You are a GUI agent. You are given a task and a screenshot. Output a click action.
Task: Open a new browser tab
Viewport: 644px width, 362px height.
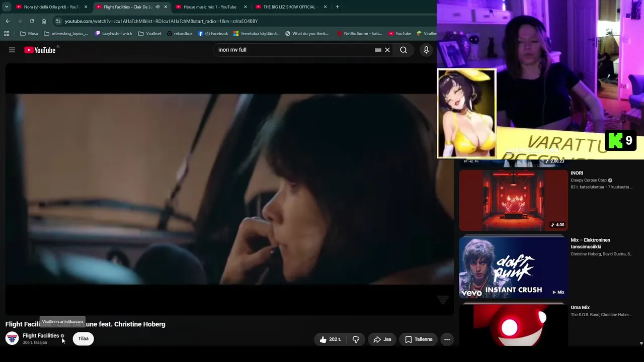[337, 7]
